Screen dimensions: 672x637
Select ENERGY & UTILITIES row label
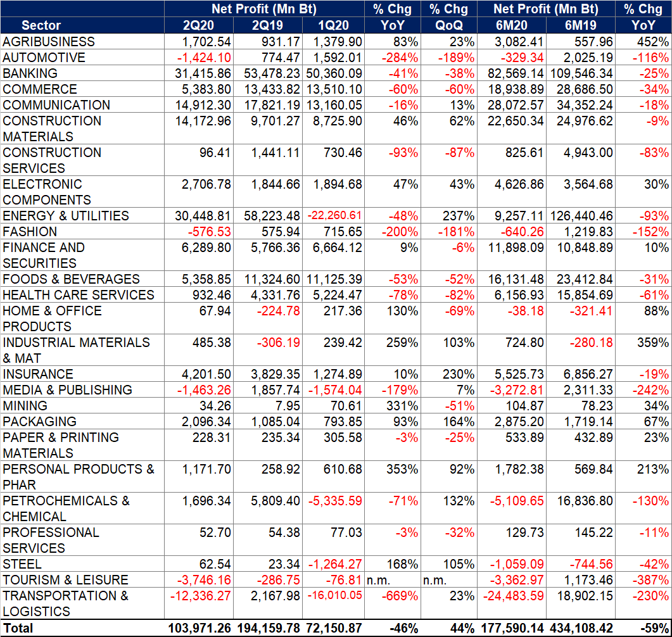coord(66,216)
